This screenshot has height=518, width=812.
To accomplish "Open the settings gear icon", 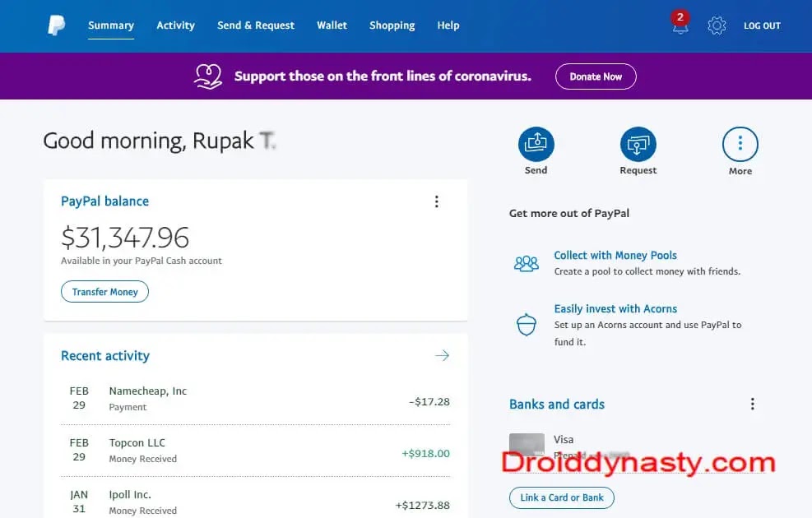I will tap(717, 25).
